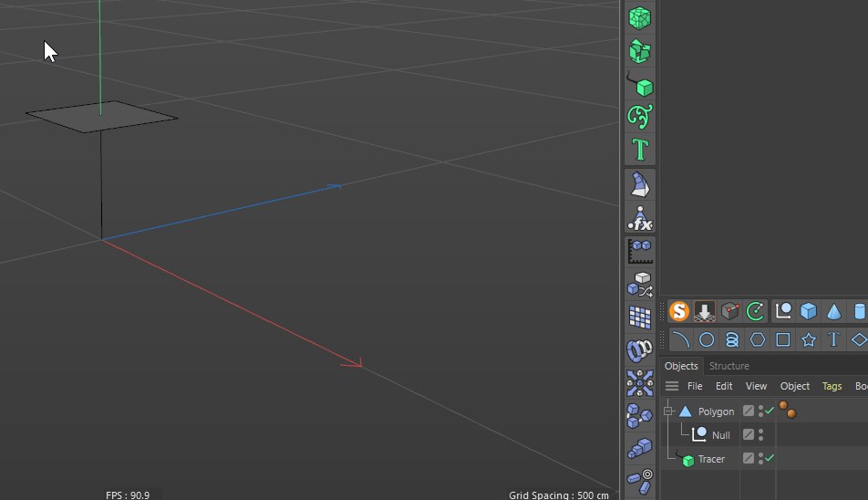Create a Cone primitive
This screenshot has height=500, width=868.
(833, 311)
